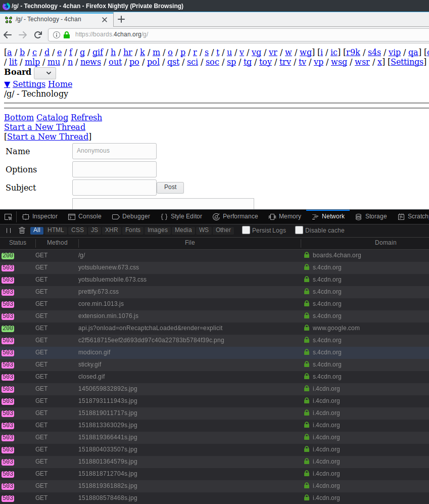Activate the element picker icon in DevTools

pyautogui.click(x=9, y=217)
